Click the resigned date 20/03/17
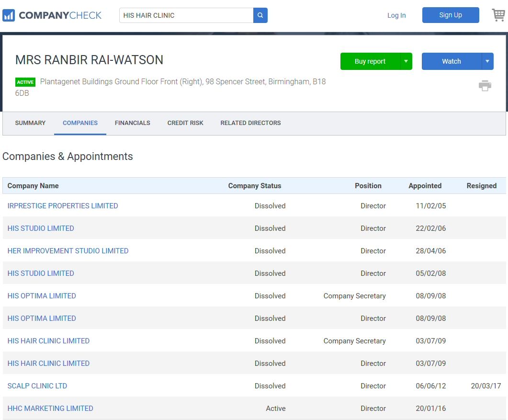508x420 pixels. (486, 386)
